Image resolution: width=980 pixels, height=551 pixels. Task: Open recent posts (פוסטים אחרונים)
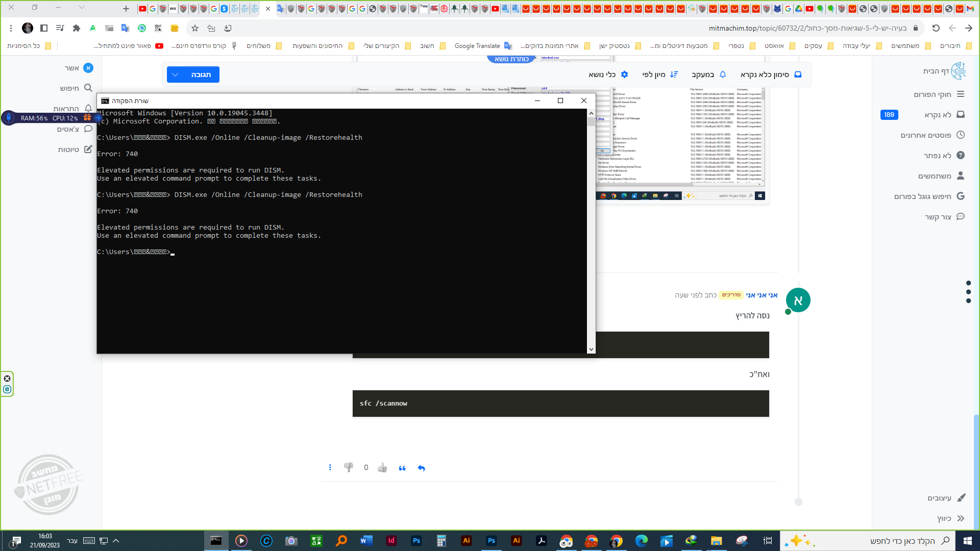click(932, 135)
